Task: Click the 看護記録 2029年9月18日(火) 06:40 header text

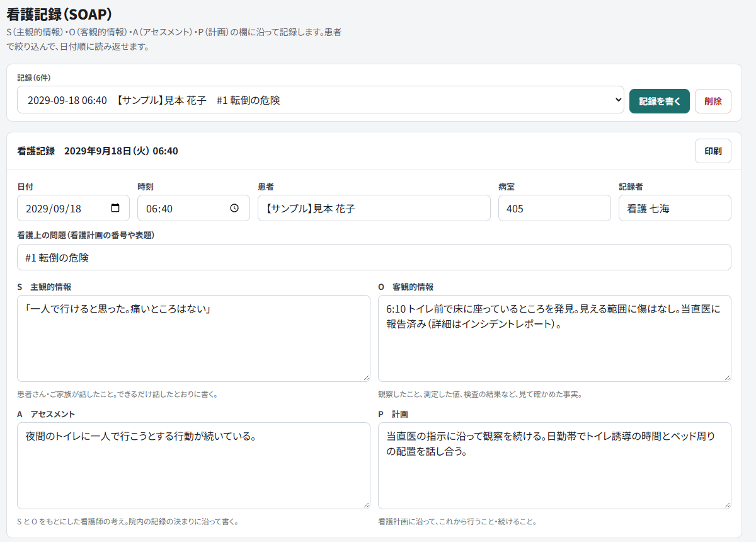Action: 98,151
